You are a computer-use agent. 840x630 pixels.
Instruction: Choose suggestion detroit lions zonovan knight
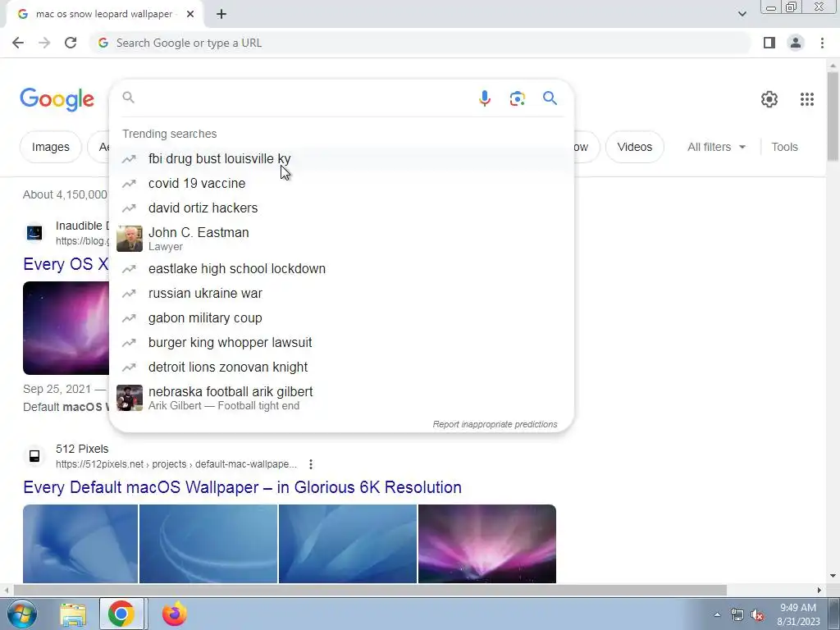point(341,367)
